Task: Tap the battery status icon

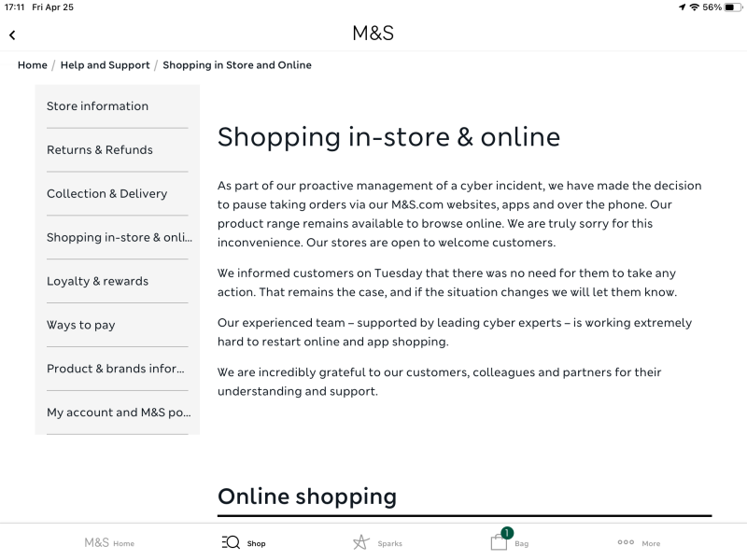Action: pyautogui.click(x=733, y=7)
